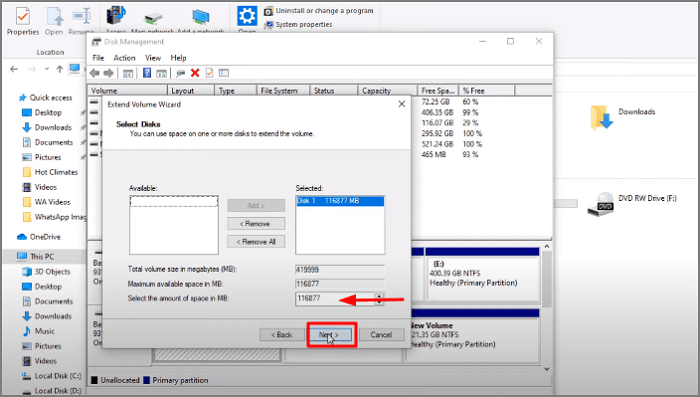Click the checkmark Properties toolbar icon

coord(209,73)
